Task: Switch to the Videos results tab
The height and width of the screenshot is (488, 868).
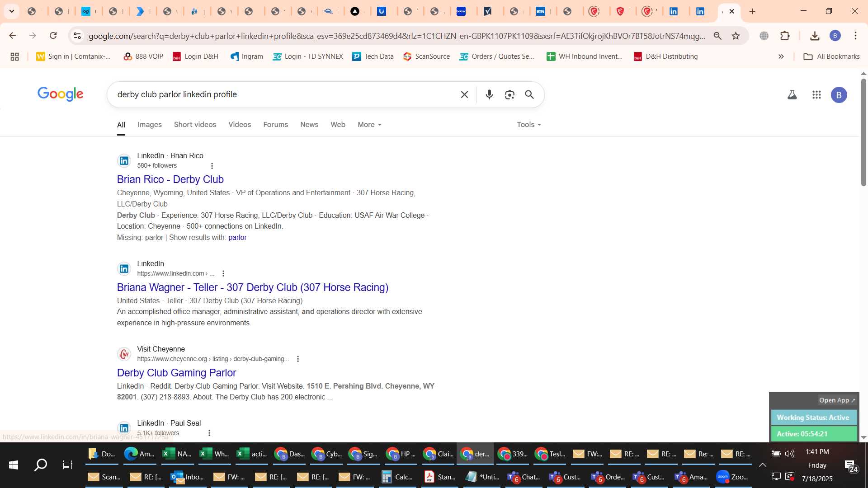Action: tap(240, 125)
